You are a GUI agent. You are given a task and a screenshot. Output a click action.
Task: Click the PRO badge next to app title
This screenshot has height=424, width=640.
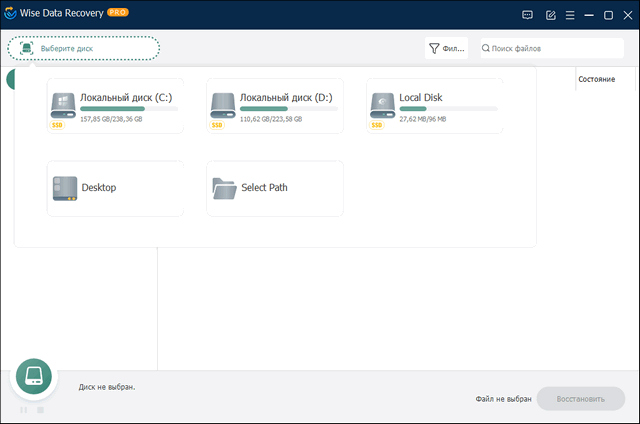point(118,12)
